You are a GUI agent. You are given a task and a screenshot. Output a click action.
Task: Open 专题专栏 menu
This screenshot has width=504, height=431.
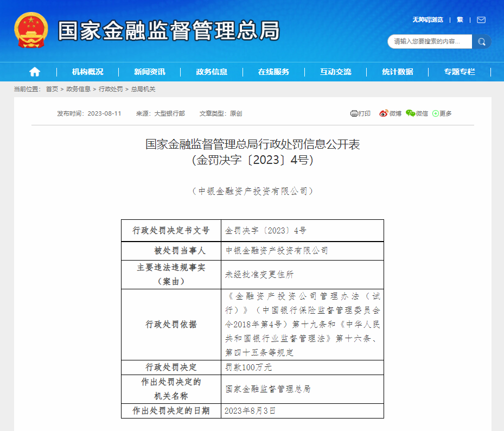click(460, 72)
